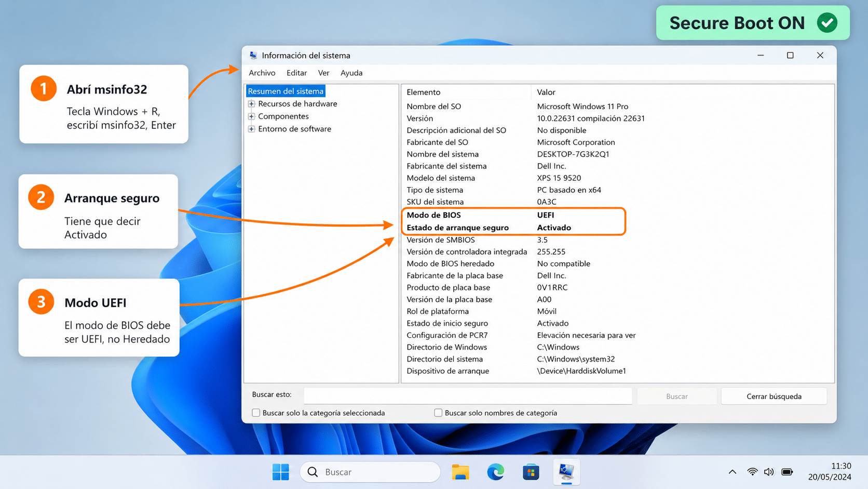Open the Ver menu

[323, 73]
